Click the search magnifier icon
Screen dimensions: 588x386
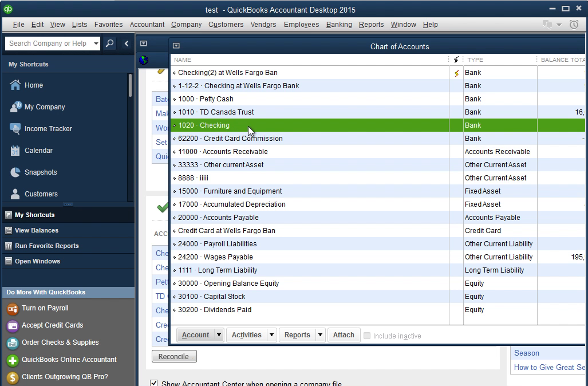[x=109, y=44]
